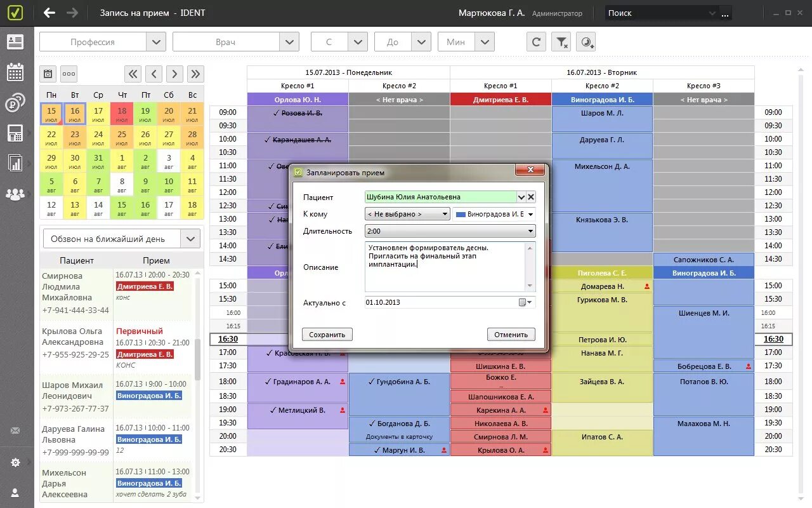Viewport: 812px width, 508px height.
Task: Click the Описание text area
Action: 446,266
